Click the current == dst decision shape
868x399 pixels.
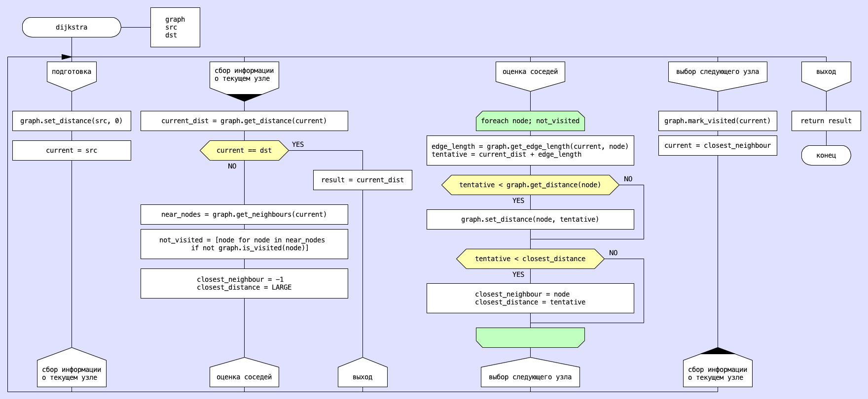coord(244,150)
